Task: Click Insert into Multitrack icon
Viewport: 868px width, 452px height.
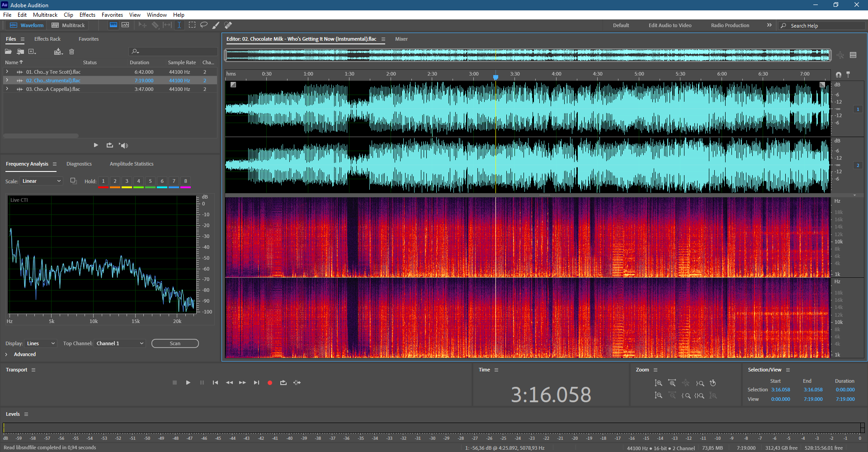Action: point(58,52)
